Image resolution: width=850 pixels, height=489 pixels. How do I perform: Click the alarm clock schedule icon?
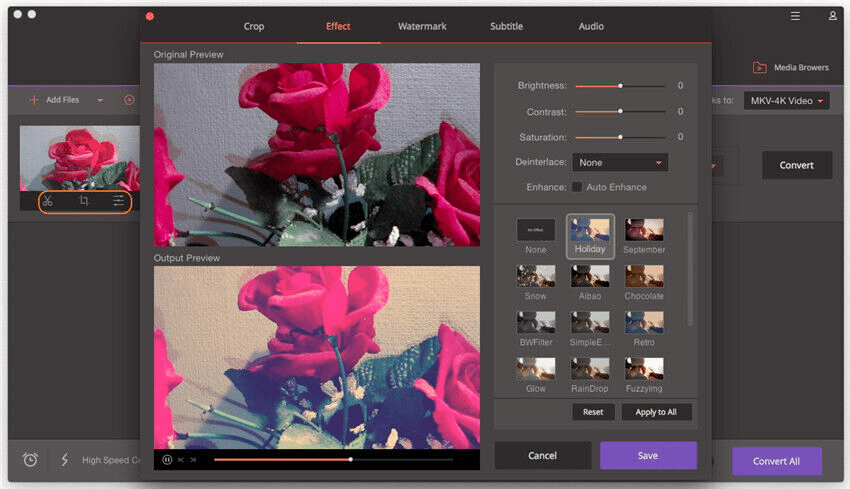[x=30, y=460]
